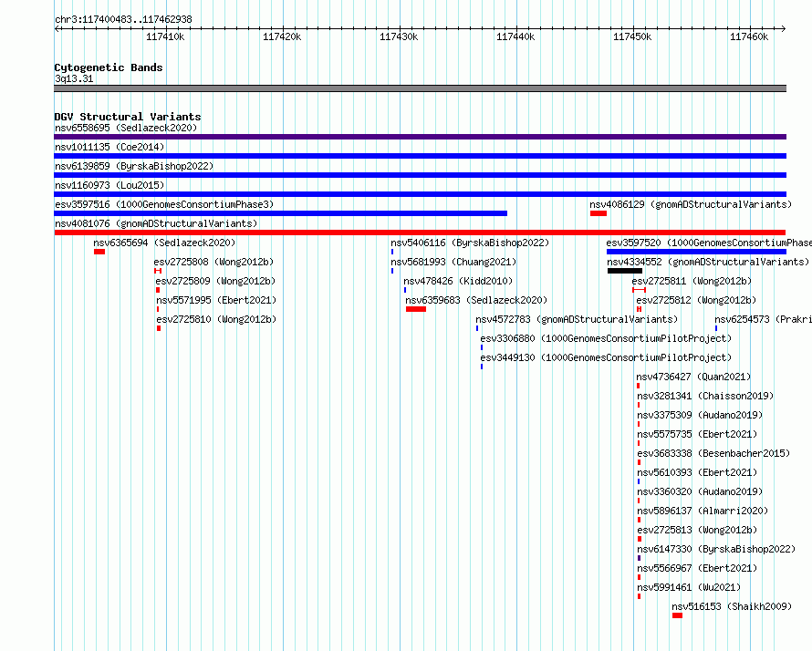Click nsv6365694 (Sedlazeck2020) label
Viewport: 812px width, 651px height.
164,243
